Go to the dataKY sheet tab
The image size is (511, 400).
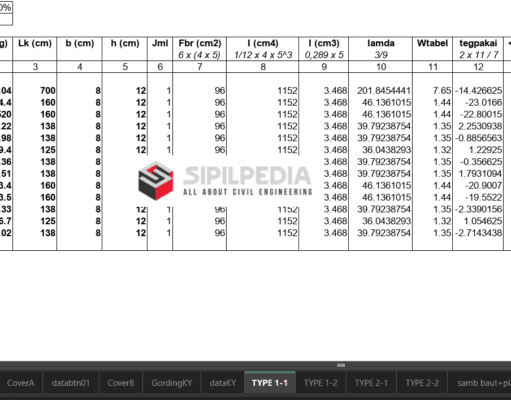click(x=223, y=383)
